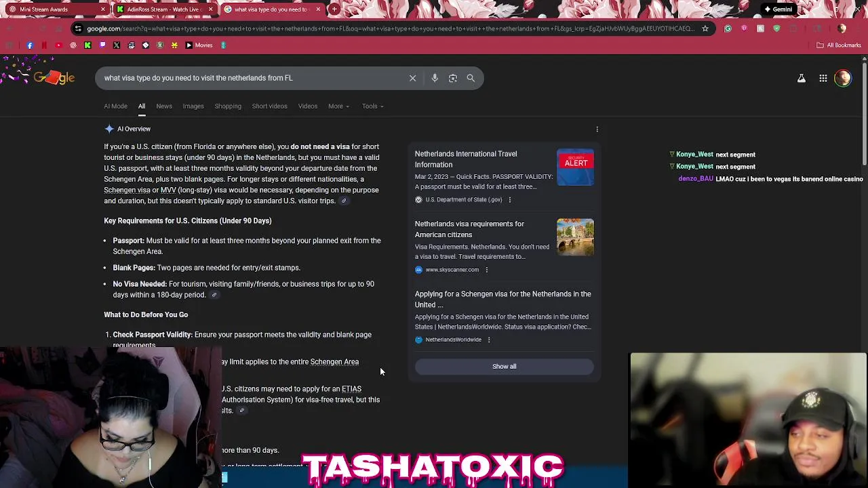Follow the 'Schengen Area' inline link

[334, 362]
